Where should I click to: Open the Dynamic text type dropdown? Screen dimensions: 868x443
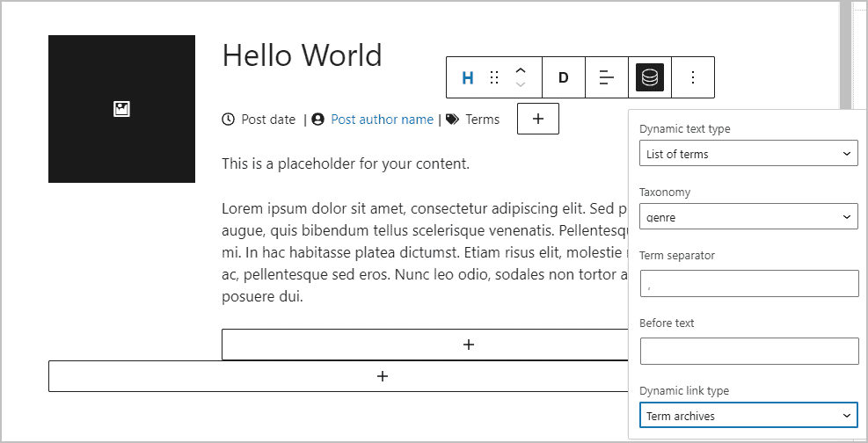tap(748, 153)
